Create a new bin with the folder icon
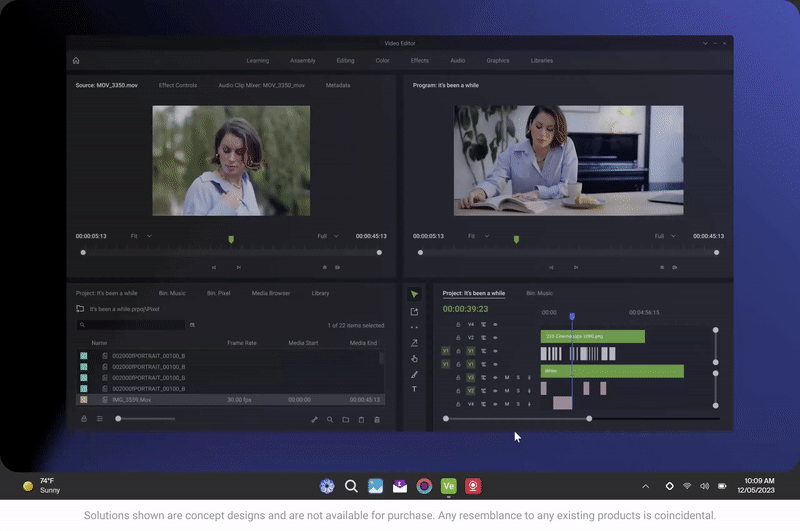The image size is (800, 531). pyautogui.click(x=346, y=420)
